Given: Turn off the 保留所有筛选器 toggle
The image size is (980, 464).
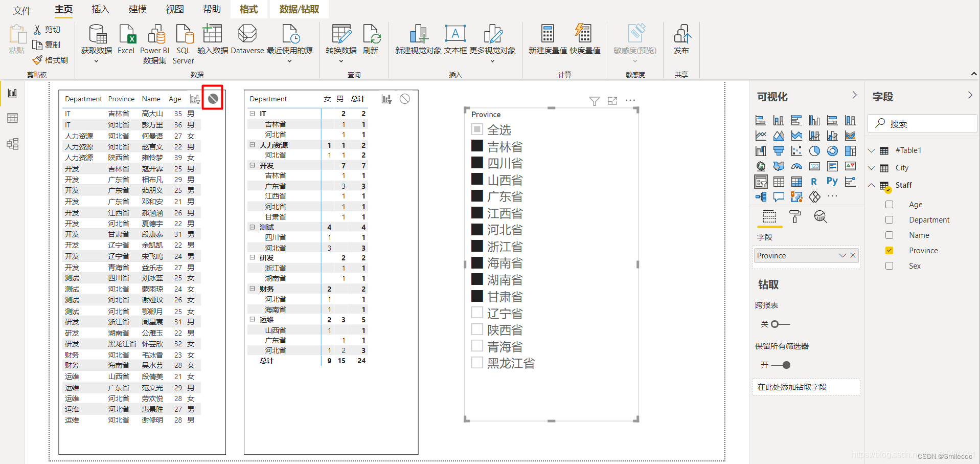Looking at the screenshot, I should [781, 365].
